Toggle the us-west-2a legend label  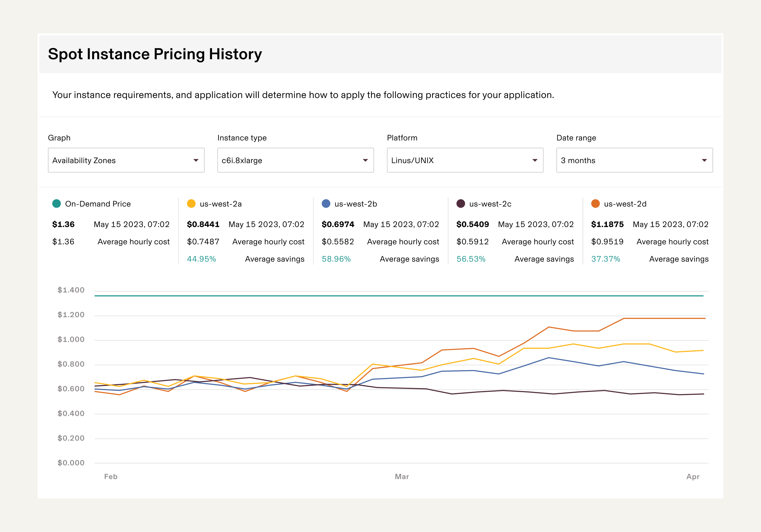click(220, 204)
